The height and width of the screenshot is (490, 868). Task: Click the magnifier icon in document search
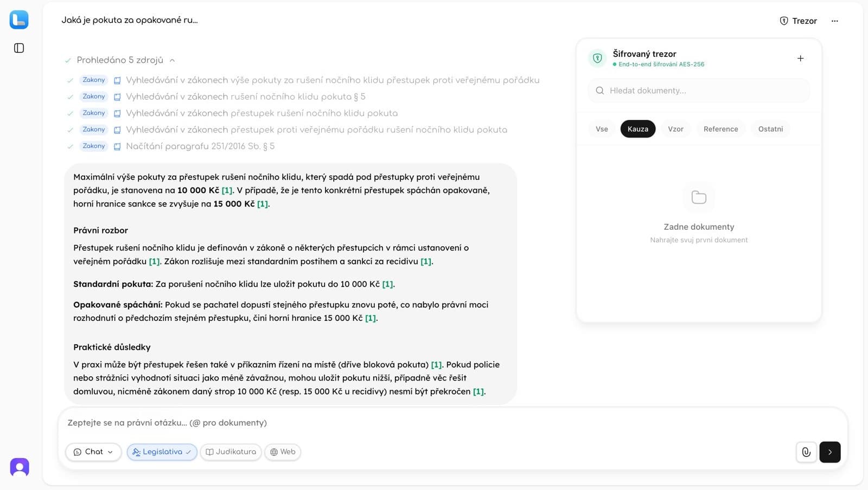point(599,91)
